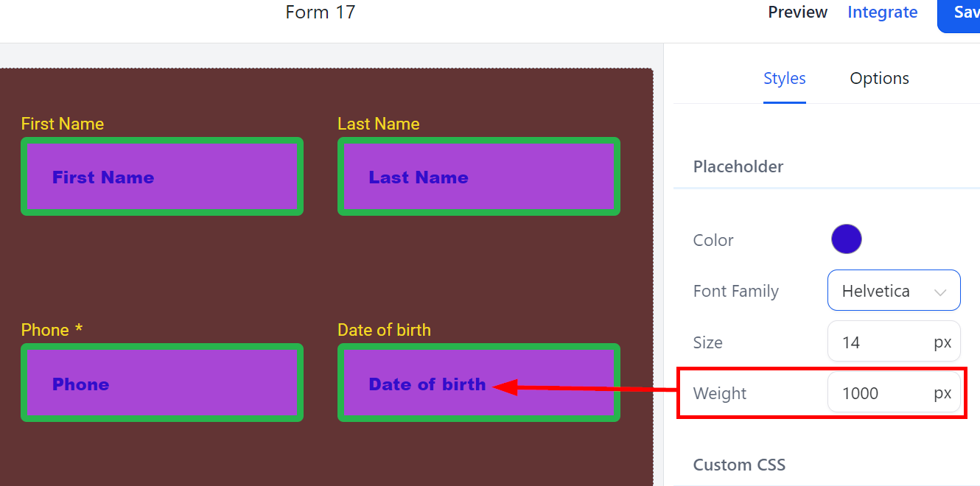Expand the Custom CSS section
Viewport: 980px width, 486px height.
[739, 465]
